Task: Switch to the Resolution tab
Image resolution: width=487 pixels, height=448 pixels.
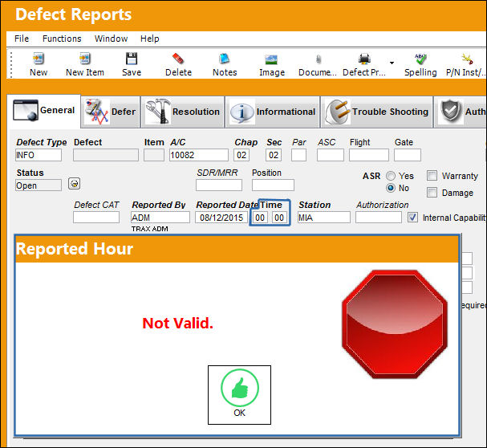Action: coord(183,112)
